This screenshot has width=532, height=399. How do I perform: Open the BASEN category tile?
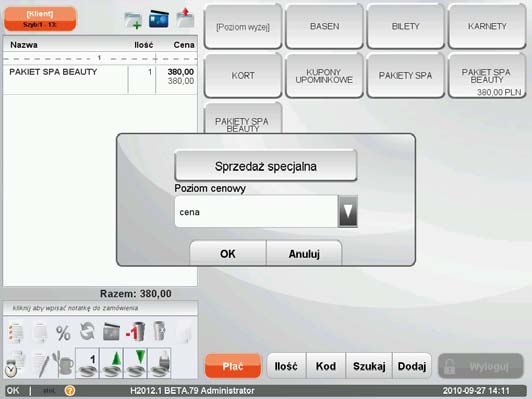point(324,26)
